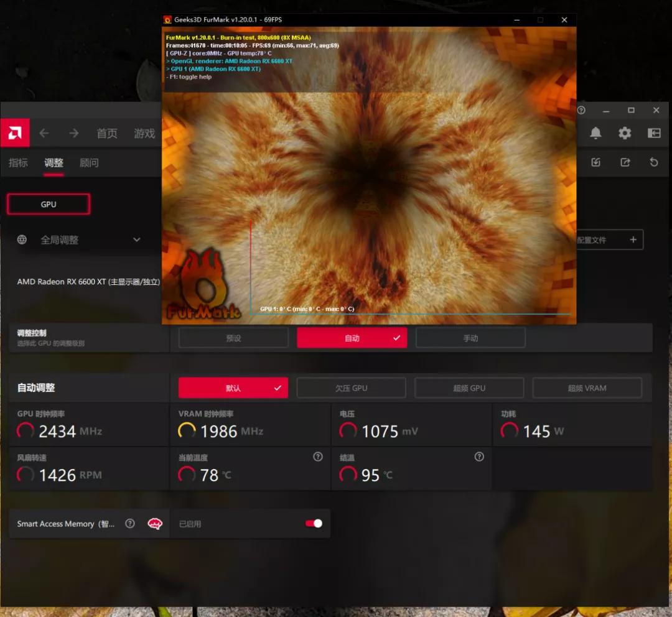Switch to the 调整 sub-tab

(x=54, y=162)
